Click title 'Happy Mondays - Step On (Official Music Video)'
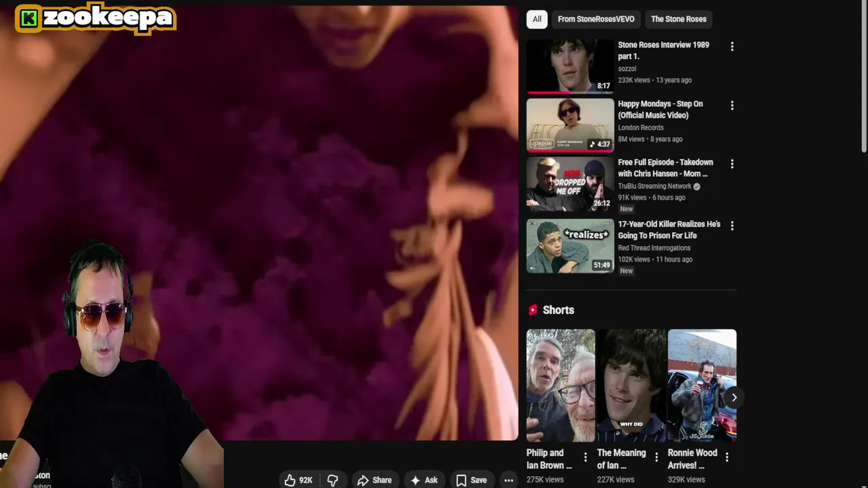Screen dimensions: 868x488 pyautogui.click(x=660, y=109)
